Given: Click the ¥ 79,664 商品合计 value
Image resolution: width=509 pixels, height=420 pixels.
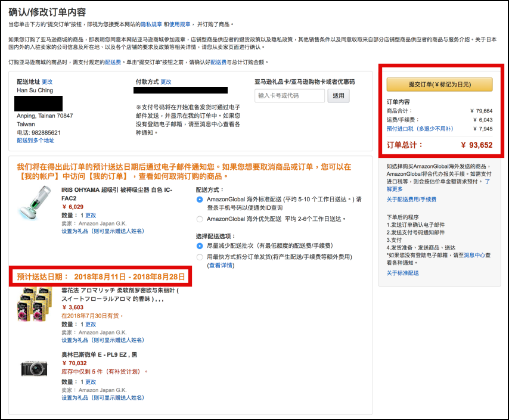Looking at the screenshot, I should coord(481,111).
